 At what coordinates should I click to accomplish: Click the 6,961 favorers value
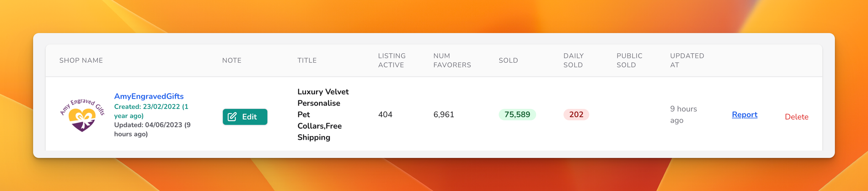[x=443, y=114]
